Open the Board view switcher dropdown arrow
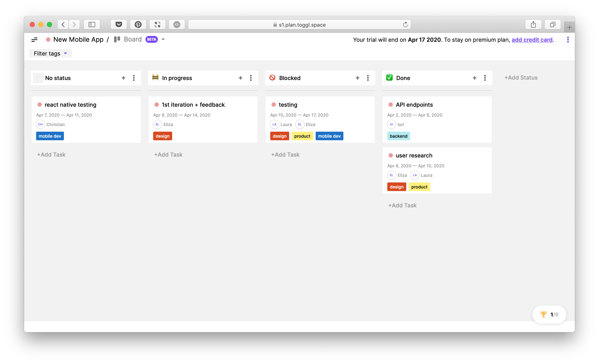Screen dimensions: 599x364 163,39
